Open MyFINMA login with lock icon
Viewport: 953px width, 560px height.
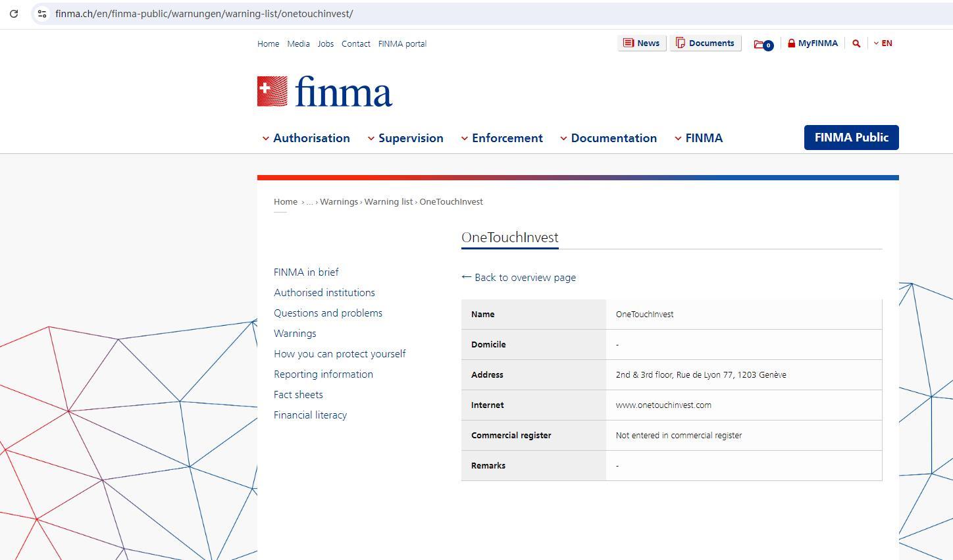click(813, 43)
